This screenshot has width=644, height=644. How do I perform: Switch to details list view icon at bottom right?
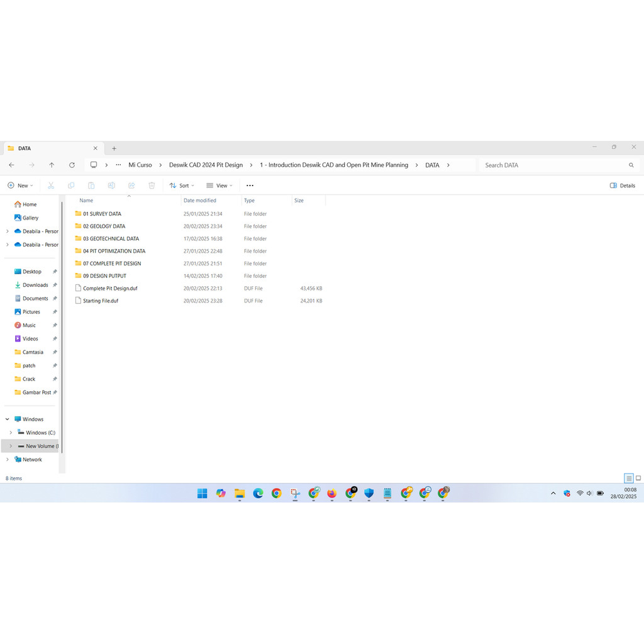629,478
